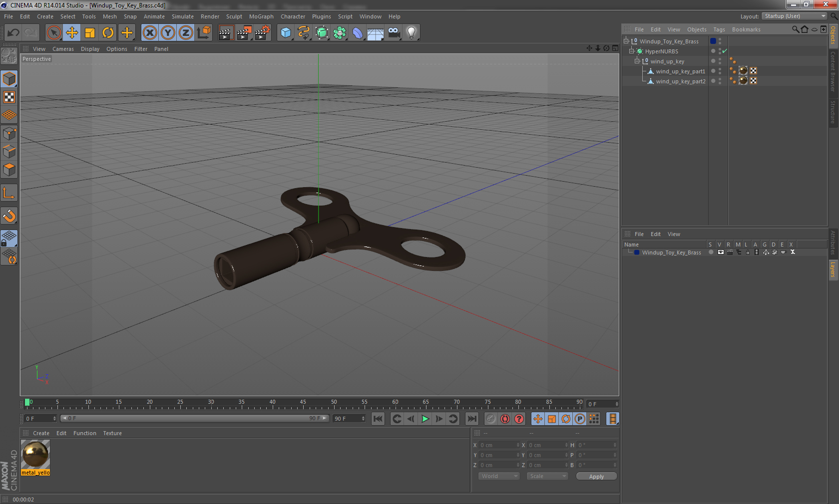
Task: Toggle layer Solo for Windup_Toy_Key_Brass
Action: click(x=711, y=252)
